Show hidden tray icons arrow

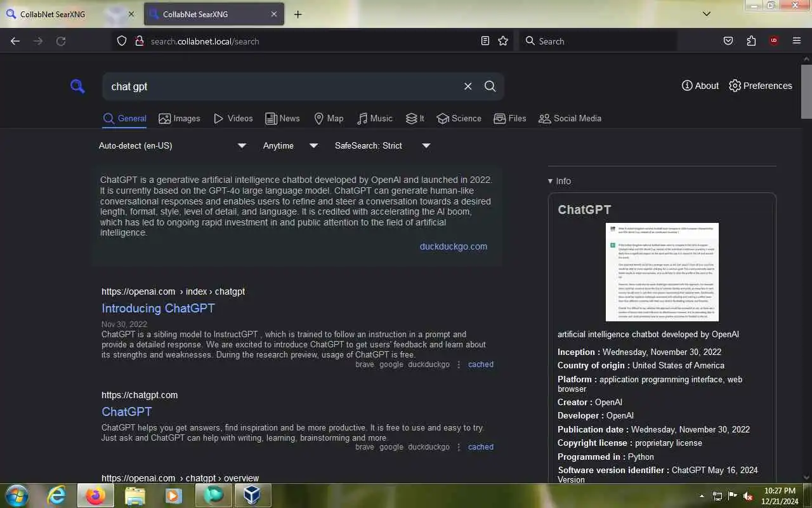702,496
